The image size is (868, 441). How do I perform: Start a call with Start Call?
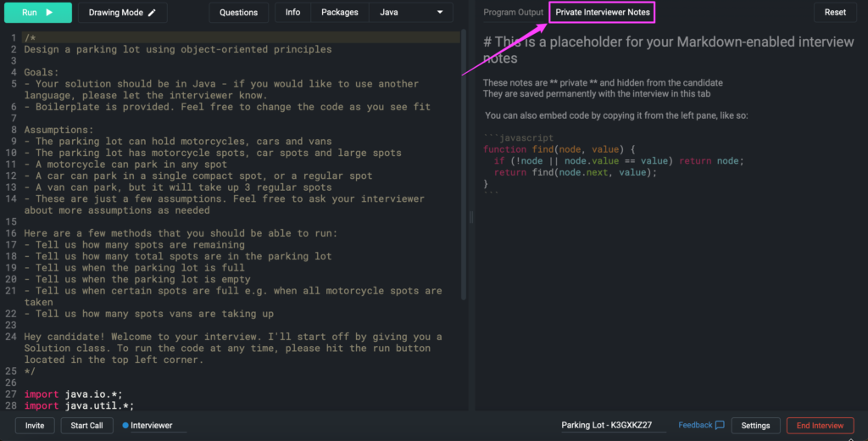[x=87, y=426]
